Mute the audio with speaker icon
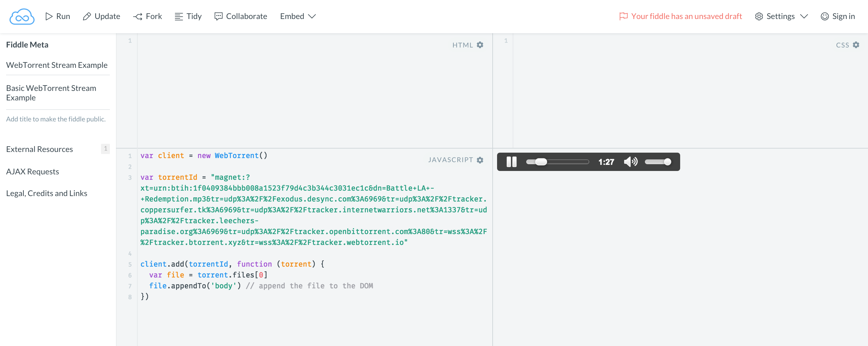868x346 pixels. (x=631, y=162)
